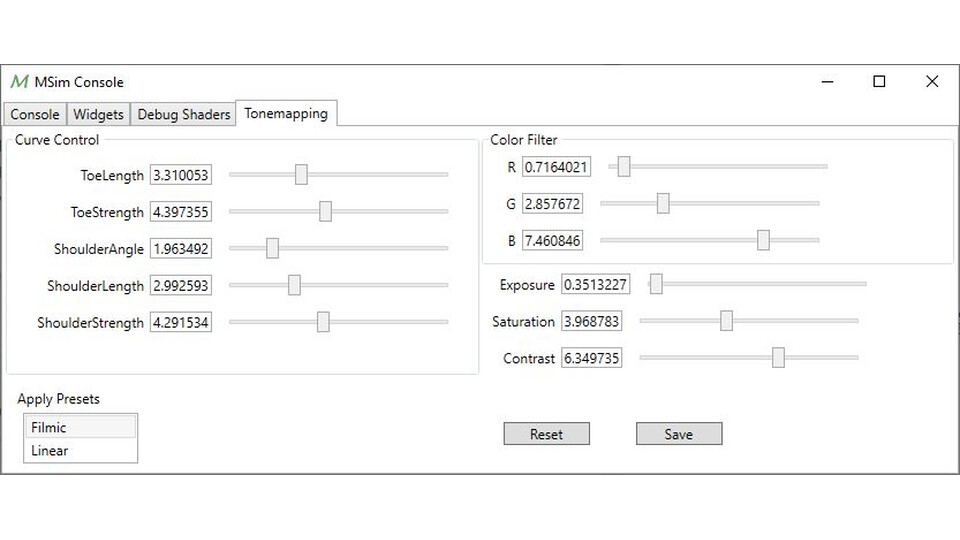
Task: Click the ToeStrength value field
Action: pyautogui.click(x=181, y=212)
